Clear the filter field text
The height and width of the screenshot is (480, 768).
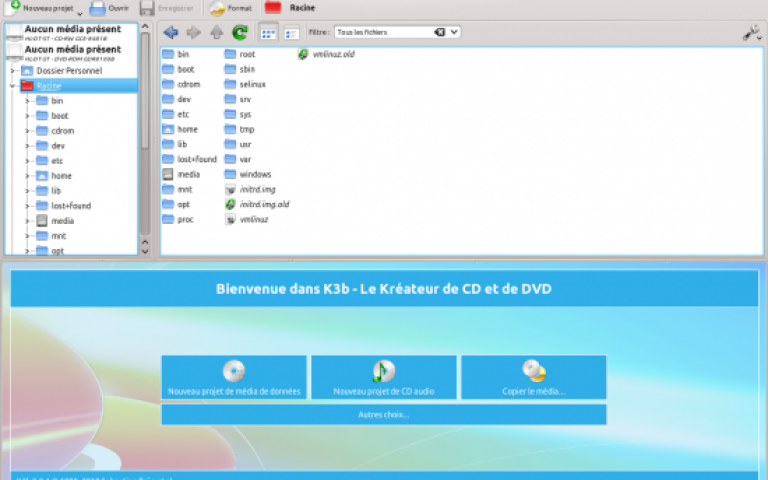439,32
